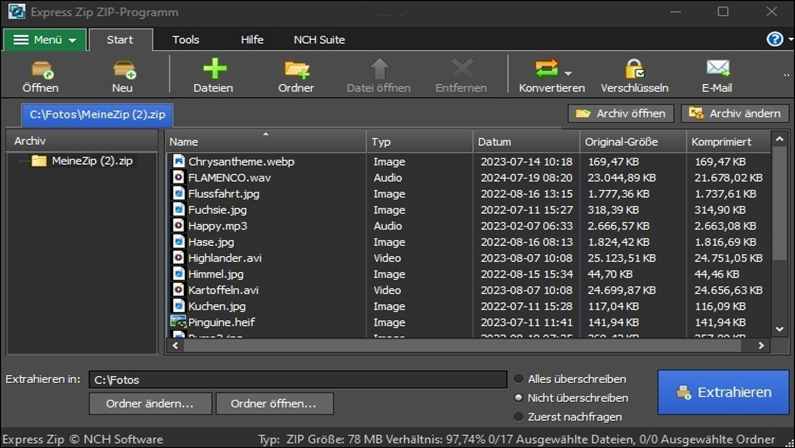Click the Express Zip app logo in title bar
This screenshot has width=795, height=448.
pyautogui.click(x=16, y=11)
